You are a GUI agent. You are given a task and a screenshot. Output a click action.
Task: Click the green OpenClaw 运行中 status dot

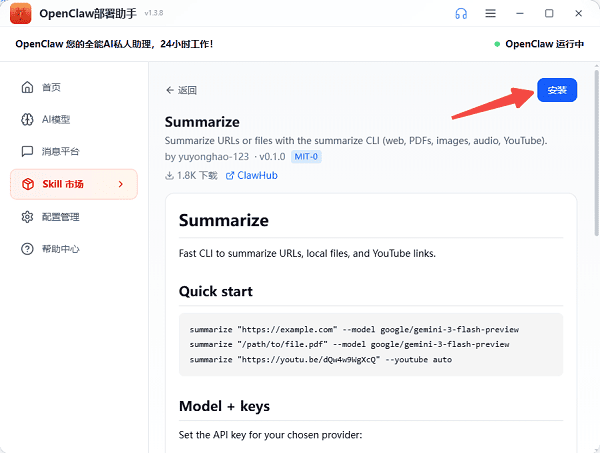click(x=497, y=44)
